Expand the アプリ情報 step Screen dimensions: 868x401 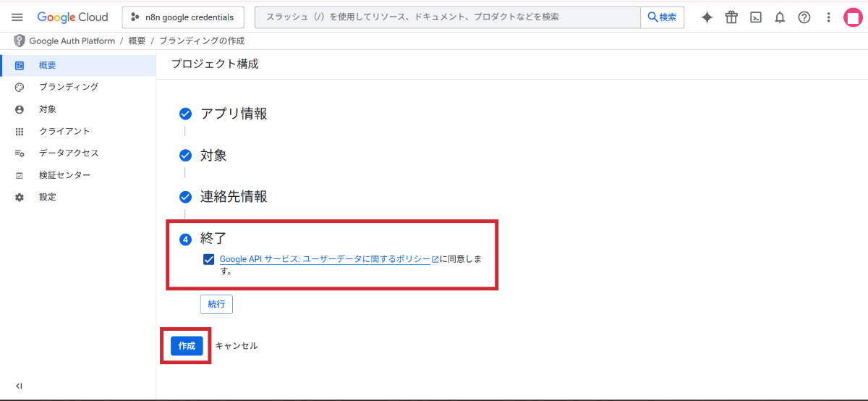(234, 114)
